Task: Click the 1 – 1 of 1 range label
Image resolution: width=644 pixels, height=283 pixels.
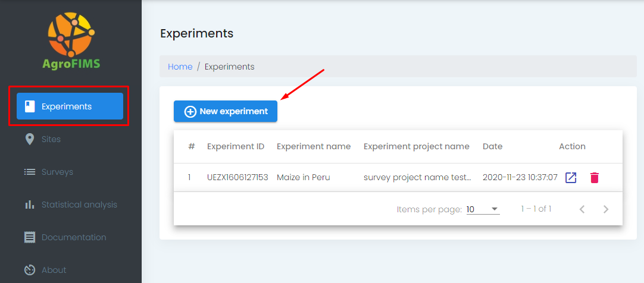Action: [x=536, y=209]
